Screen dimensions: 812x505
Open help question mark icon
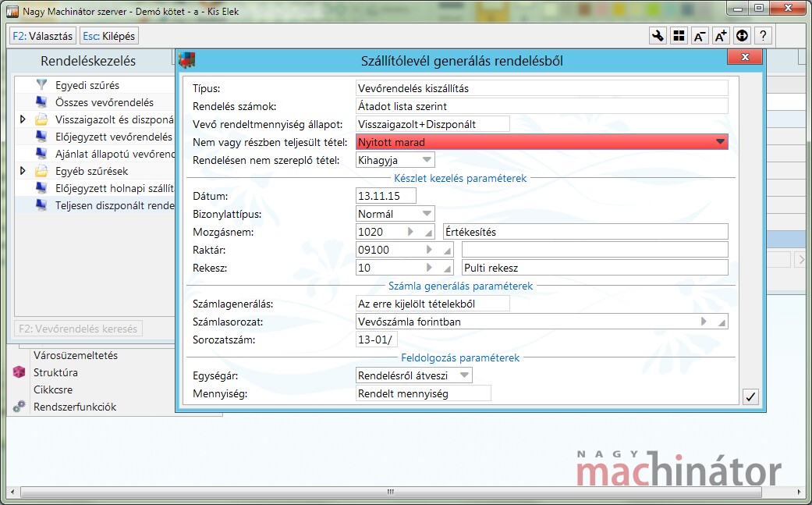point(764,36)
